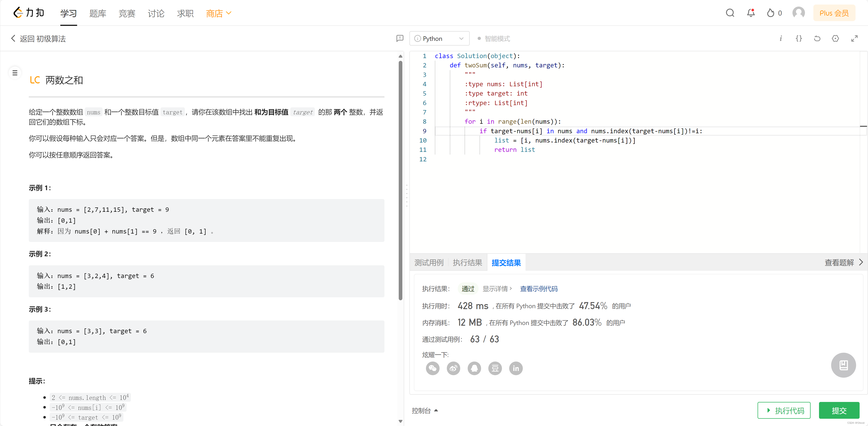This screenshot has width=868, height=426.
Task: Click the nums.length constraint text
Action: [90, 397]
